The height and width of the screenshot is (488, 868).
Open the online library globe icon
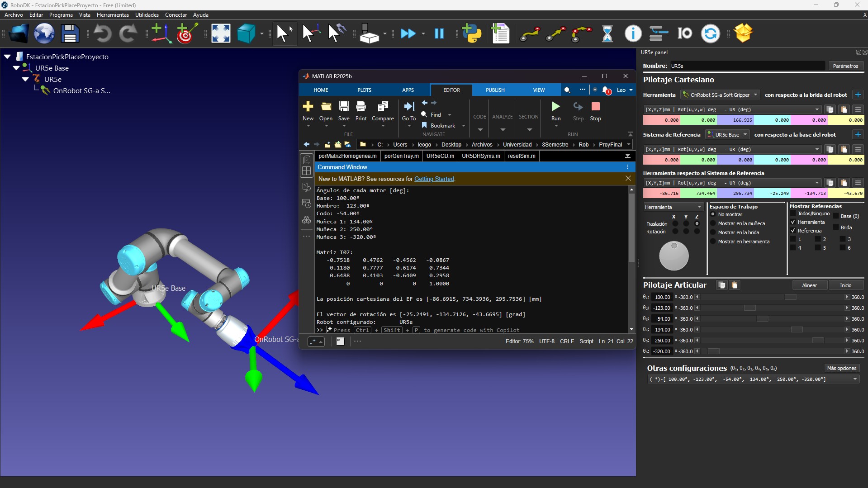44,33
